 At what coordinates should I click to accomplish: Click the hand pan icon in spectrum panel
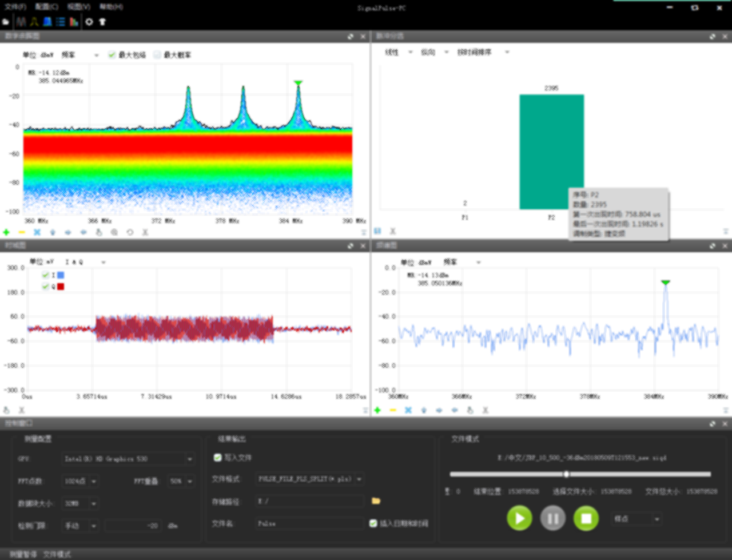pyautogui.click(x=470, y=410)
